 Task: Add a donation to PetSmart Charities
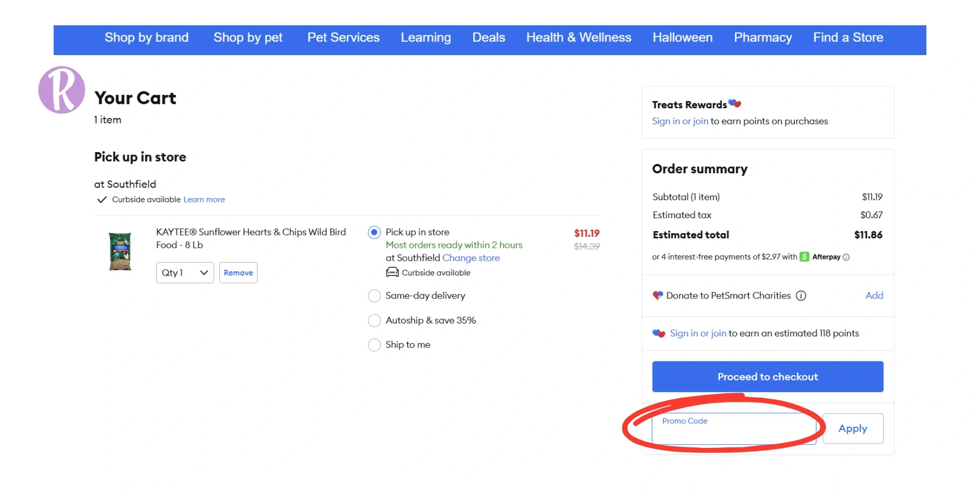pyautogui.click(x=874, y=295)
